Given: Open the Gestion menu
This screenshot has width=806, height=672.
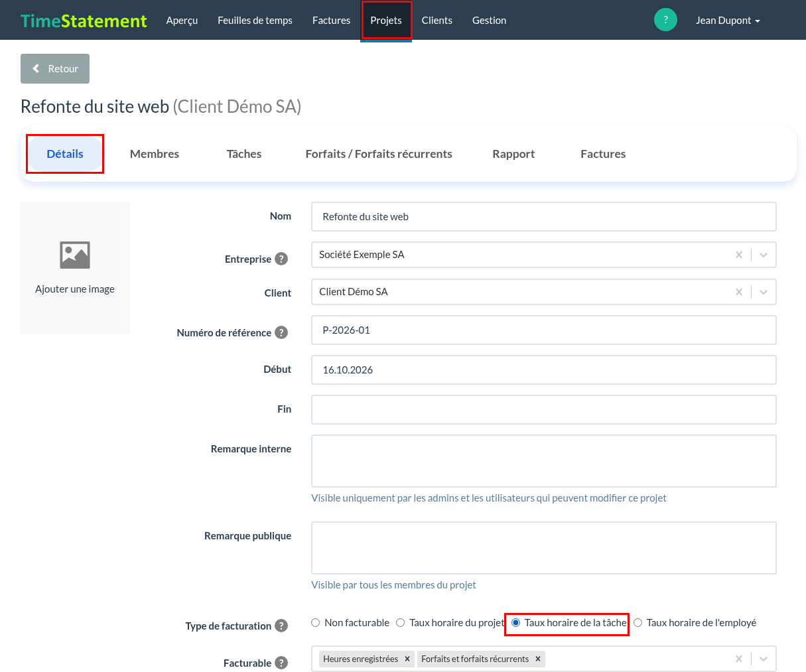Looking at the screenshot, I should pos(490,21).
